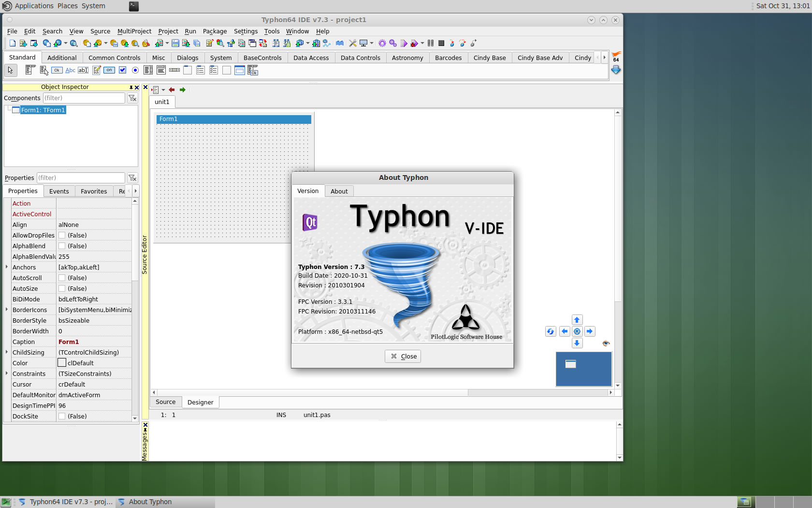Jump back with red arrow in editor toolbar
The image size is (812, 508).
172,90
